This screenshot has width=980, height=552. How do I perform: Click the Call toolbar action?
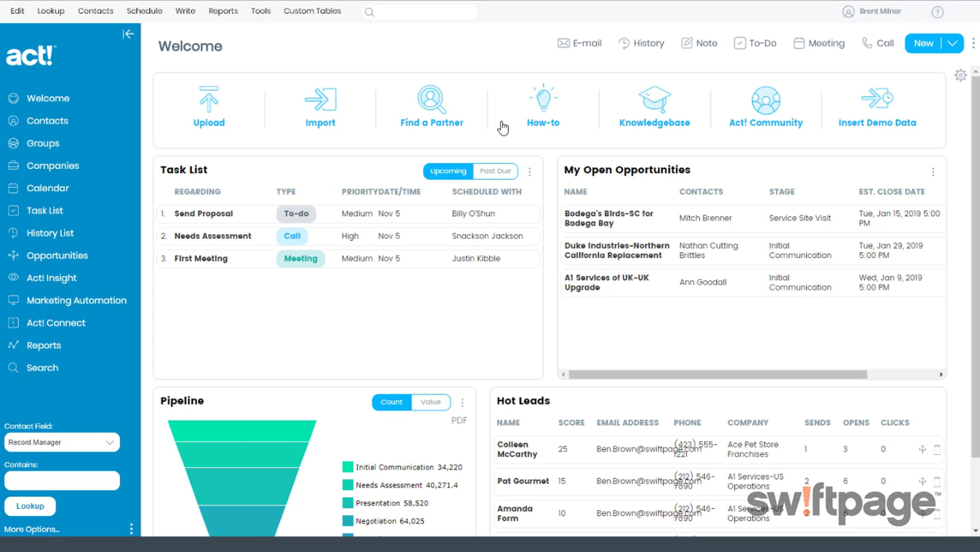[x=878, y=43]
